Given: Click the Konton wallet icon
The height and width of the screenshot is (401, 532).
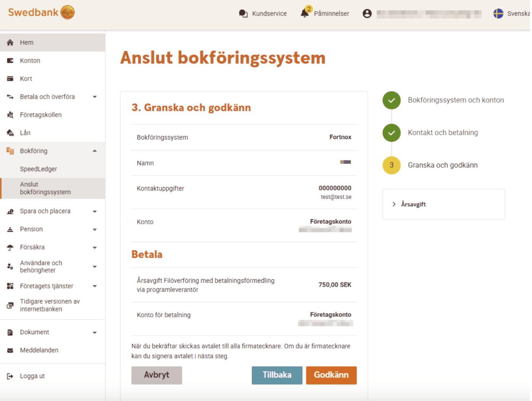Looking at the screenshot, I should [10, 61].
